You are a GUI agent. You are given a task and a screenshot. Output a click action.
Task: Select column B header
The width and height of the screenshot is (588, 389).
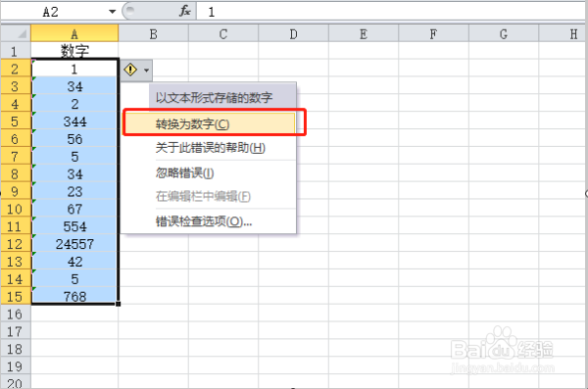pos(154,33)
